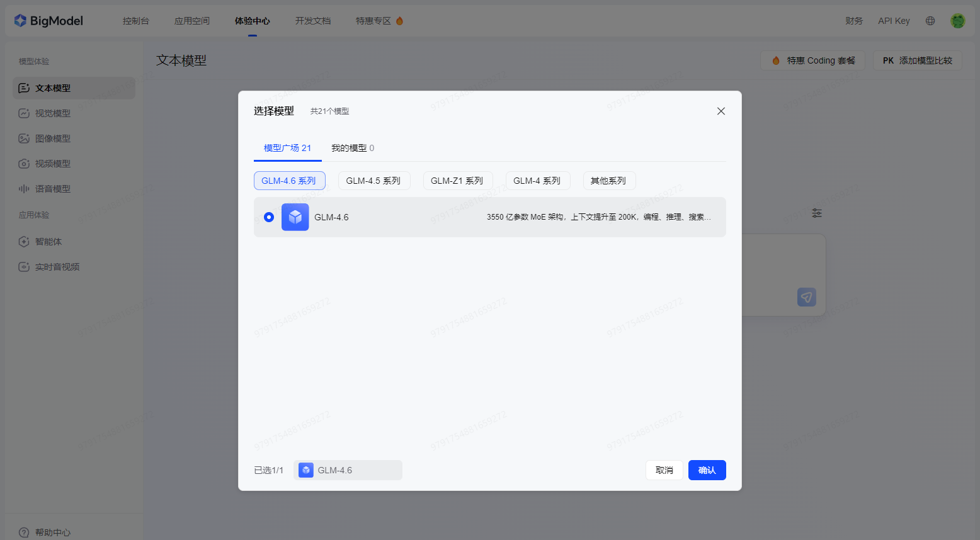980x540 pixels.
Task: Click the GLM-4.6 selected chip label
Action: [335, 470]
